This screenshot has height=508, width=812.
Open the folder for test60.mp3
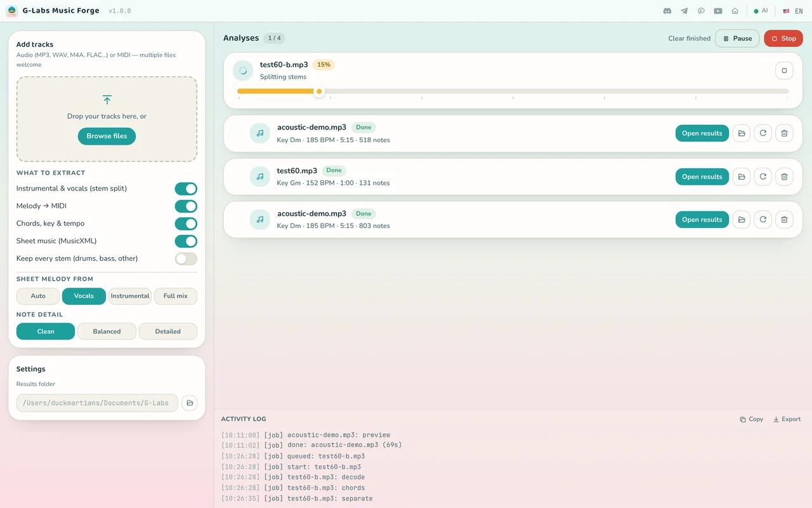point(742,177)
